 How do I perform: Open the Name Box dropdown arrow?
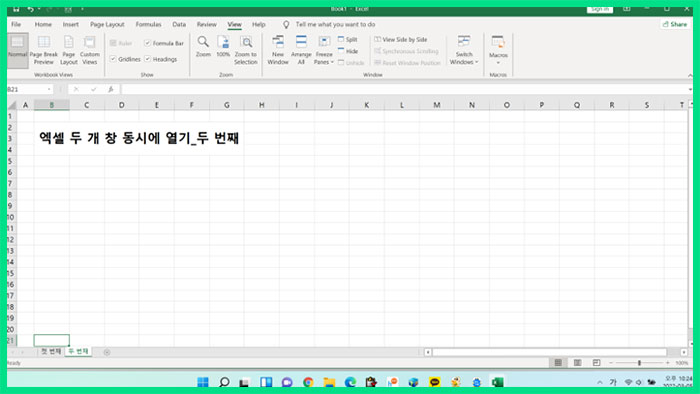49,89
